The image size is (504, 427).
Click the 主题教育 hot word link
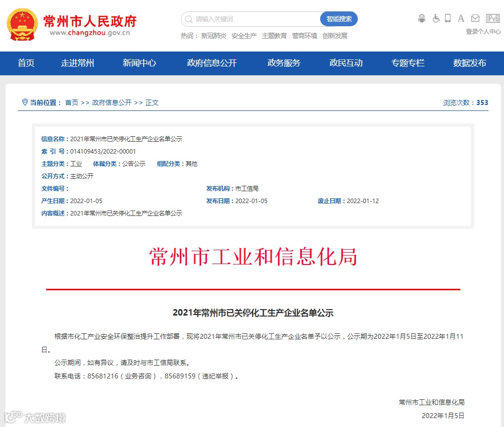(x=274, y=36)
